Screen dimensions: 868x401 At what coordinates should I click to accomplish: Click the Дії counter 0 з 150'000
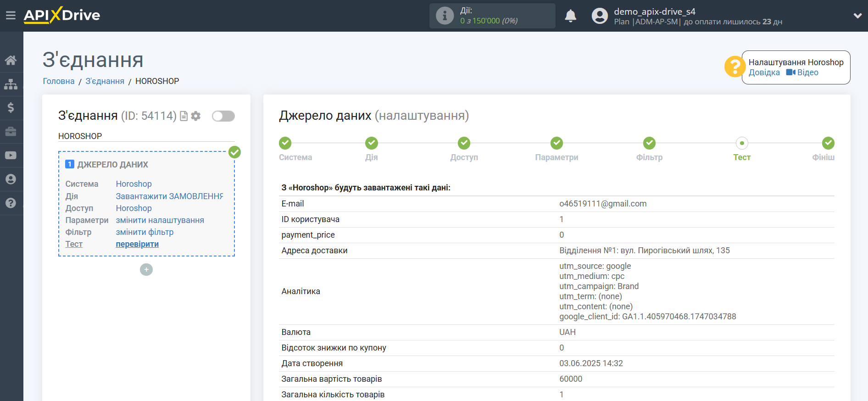coord(489,21)
